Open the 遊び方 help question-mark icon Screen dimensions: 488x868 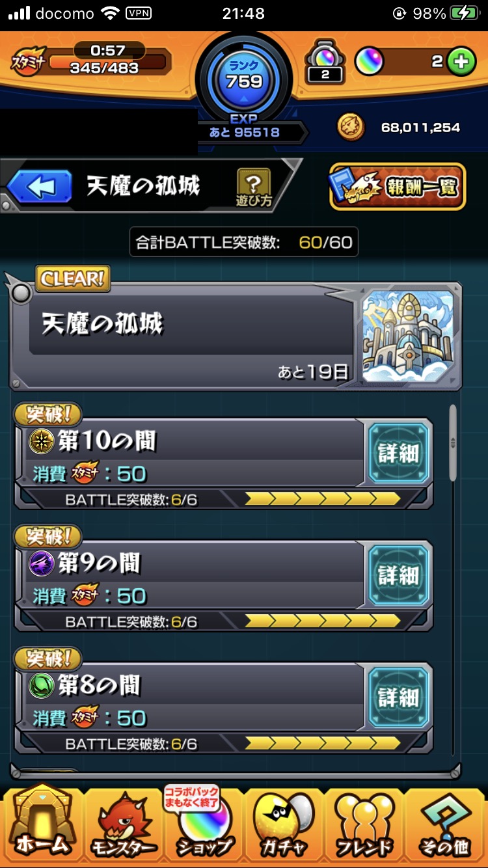(x=254, y=187)
